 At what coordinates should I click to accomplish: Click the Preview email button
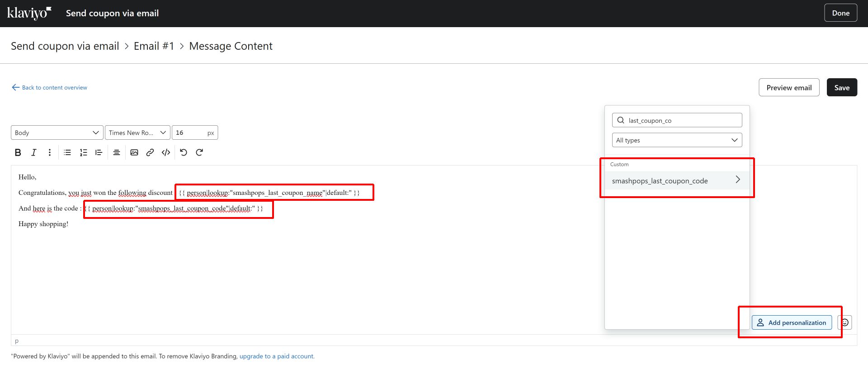(789, 88)
